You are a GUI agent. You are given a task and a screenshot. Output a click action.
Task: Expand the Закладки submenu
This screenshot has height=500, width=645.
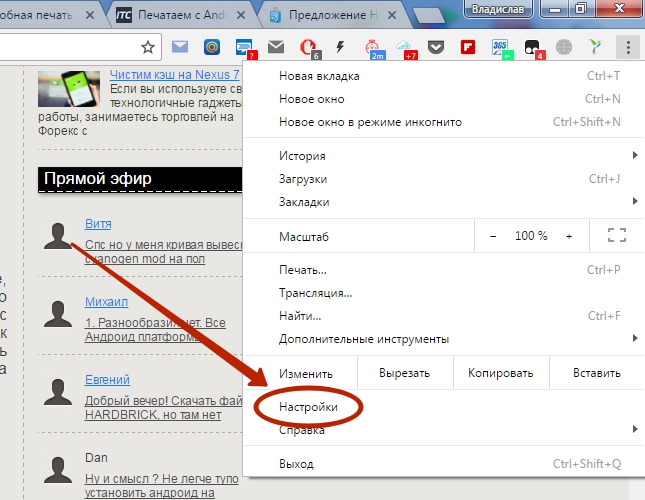click(x=444, y=202)
